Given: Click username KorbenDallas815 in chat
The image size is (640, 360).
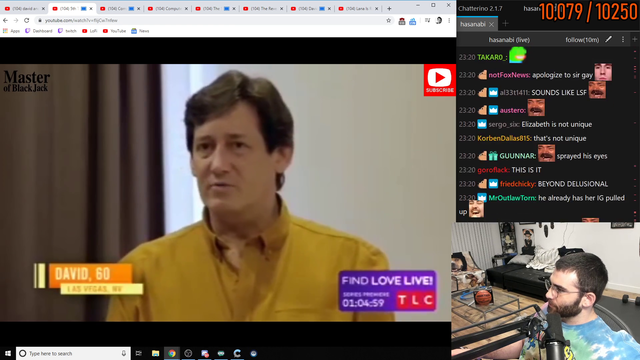Looking at the screenshot, I should (x=504, y=138).
